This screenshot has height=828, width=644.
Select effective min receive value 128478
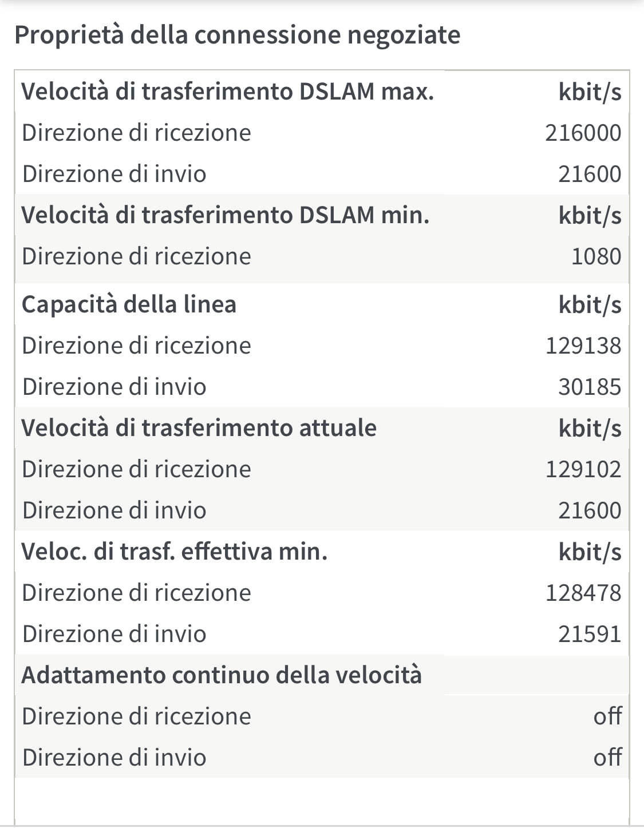[583, 593]
